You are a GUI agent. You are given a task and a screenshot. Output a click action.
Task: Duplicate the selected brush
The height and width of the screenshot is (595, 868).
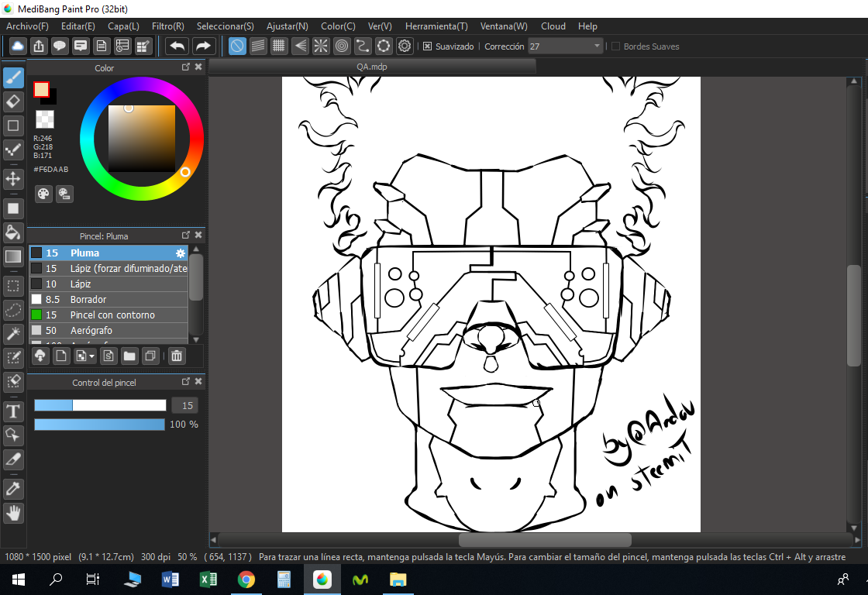pyautogui.click(x=150, y=356)
